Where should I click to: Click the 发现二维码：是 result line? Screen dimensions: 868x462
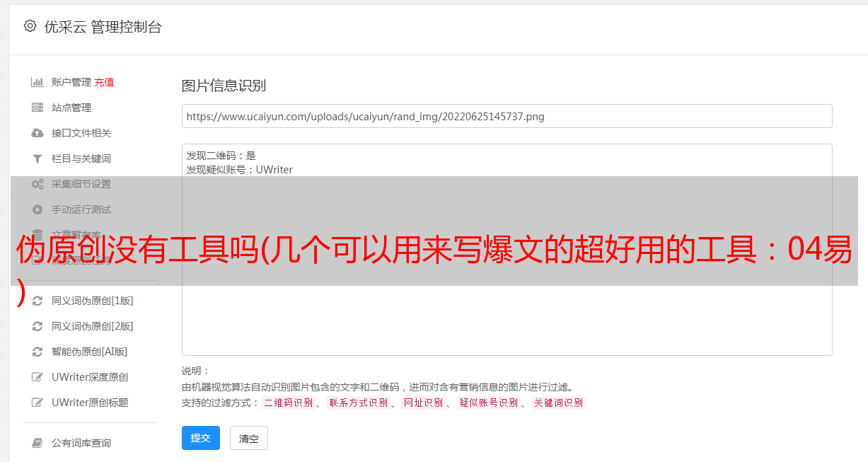point(221,156)
